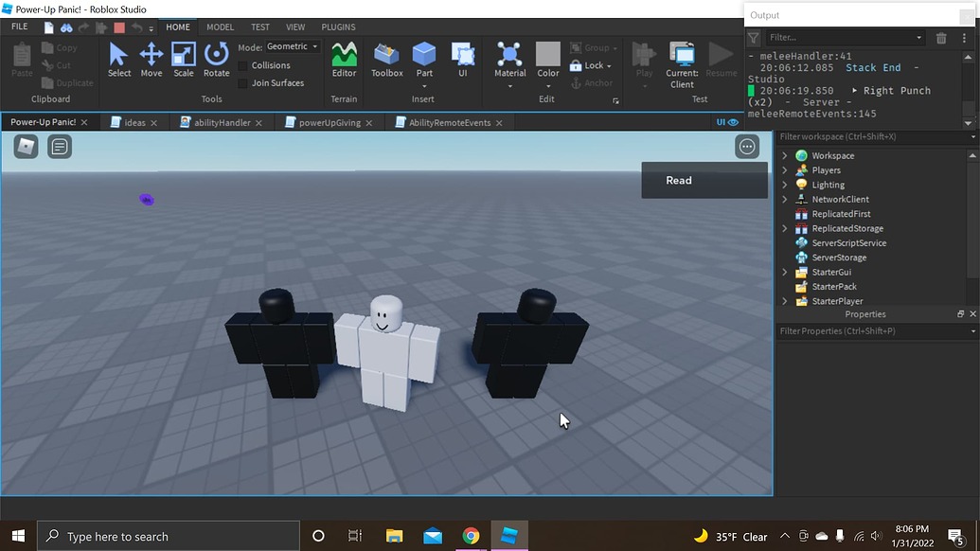This screenshot has height=551, width=980.
Task: Toggle Anchor on the selection
Action: [594, 82]
